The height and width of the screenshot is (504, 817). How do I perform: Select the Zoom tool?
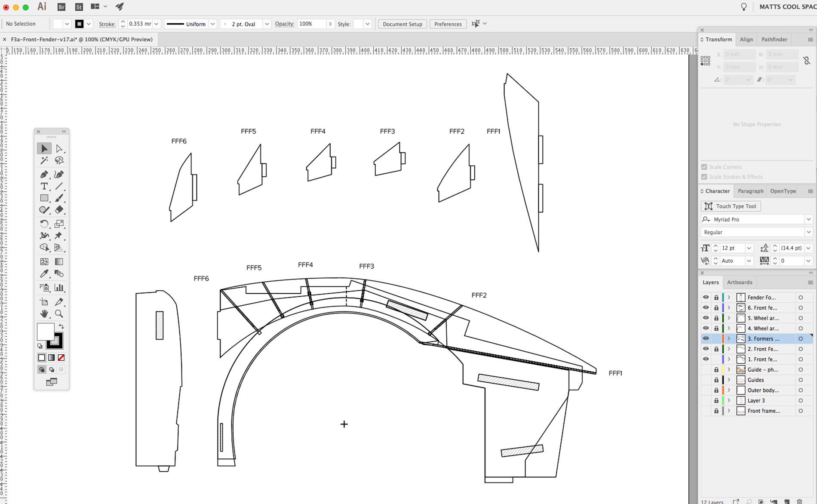coord(59,314)
